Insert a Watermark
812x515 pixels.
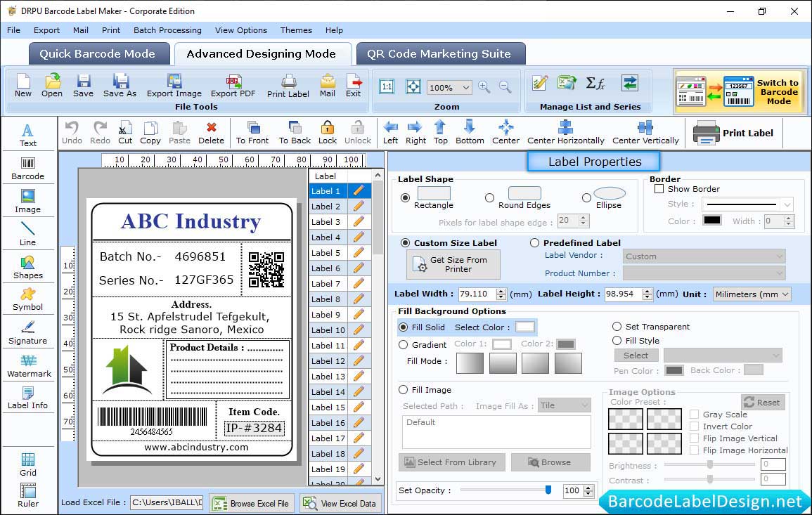[x=29, y=366]
